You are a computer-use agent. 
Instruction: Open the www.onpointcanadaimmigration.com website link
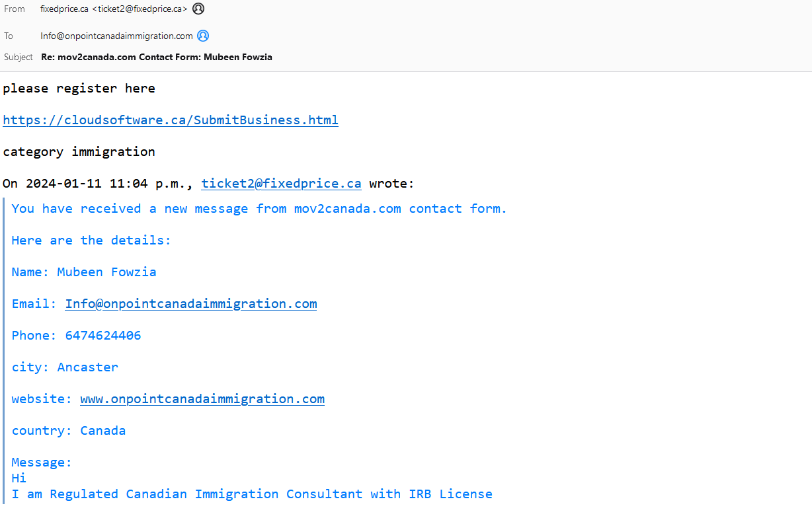coord(202,399)
